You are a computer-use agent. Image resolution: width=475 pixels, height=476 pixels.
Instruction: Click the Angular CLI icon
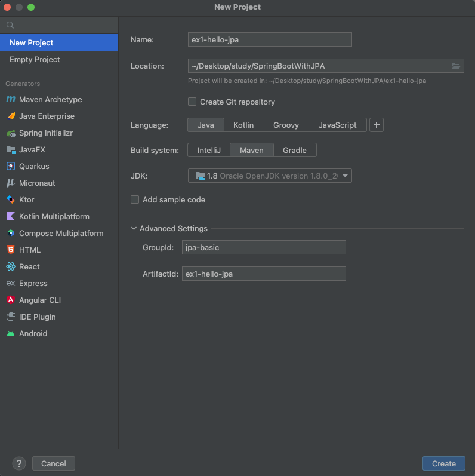(x=11, y=300)
